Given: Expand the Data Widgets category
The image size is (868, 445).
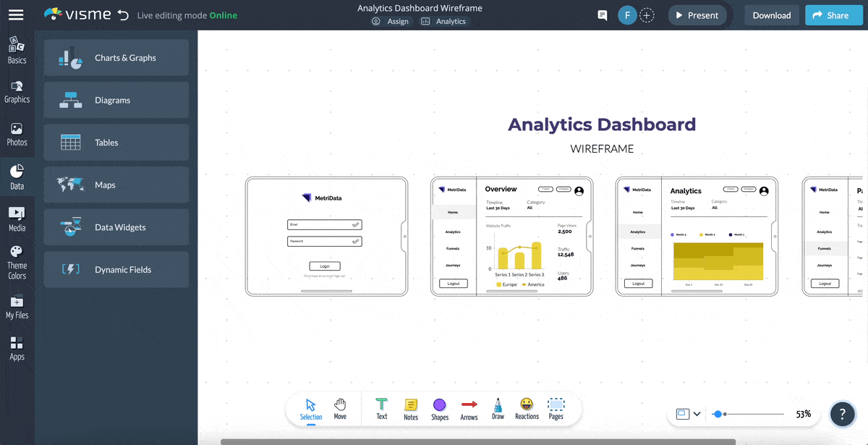Looking at the screenshot, I should [x=116, y=227].
